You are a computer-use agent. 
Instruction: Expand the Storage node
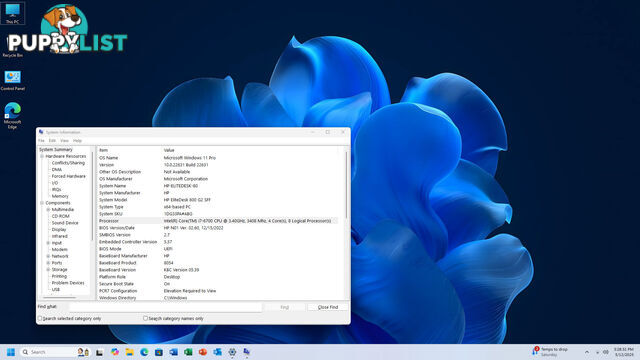48,269
